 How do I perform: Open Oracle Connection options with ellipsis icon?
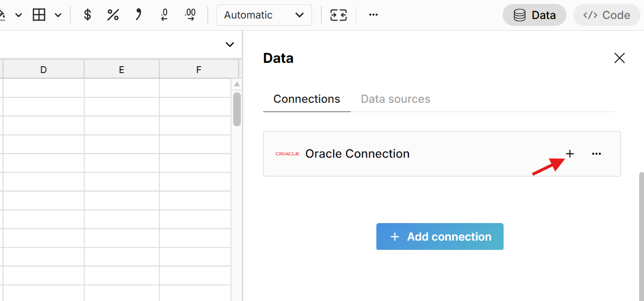click(596, 153)
